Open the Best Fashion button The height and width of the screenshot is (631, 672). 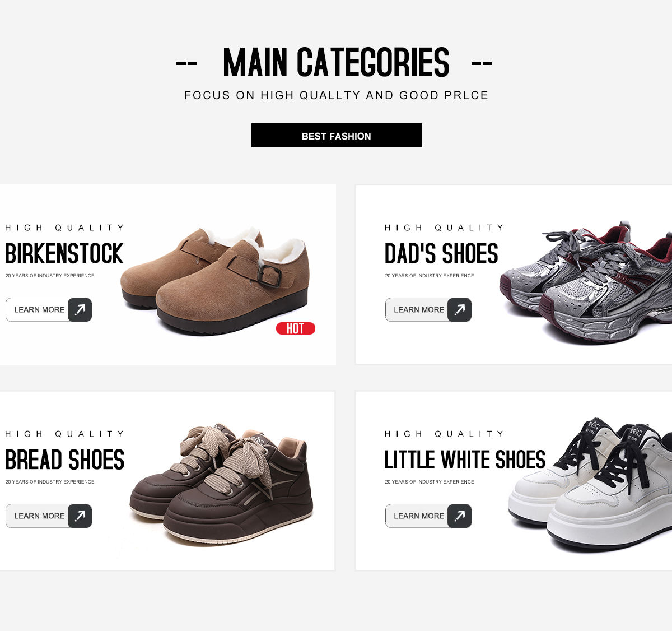[x=337, y=136]
